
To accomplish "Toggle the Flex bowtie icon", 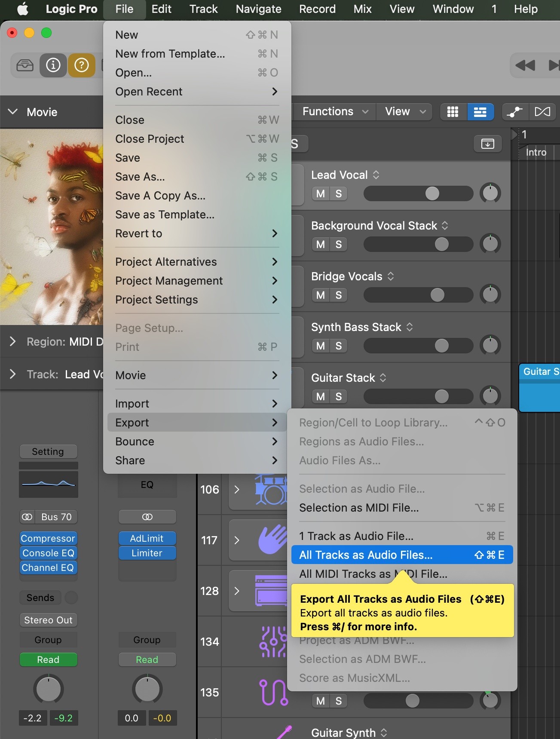I will (542, 112).
